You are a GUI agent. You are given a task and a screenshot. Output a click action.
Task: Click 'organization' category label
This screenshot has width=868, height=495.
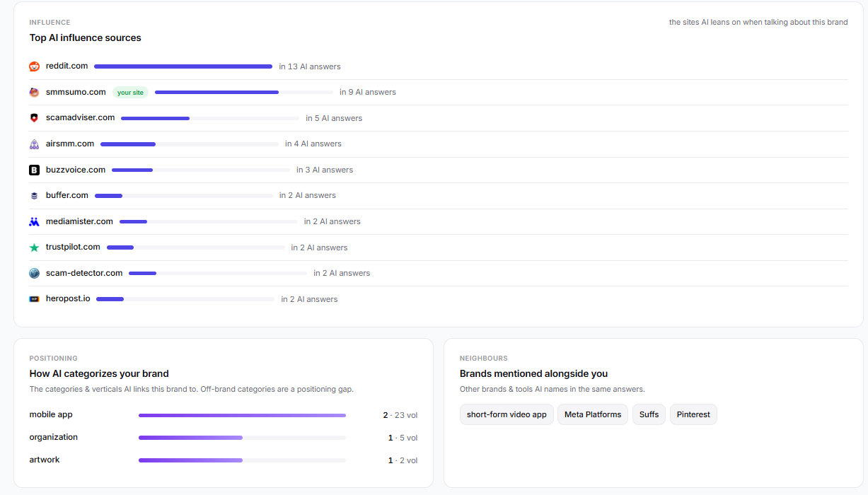pos(54,437)
